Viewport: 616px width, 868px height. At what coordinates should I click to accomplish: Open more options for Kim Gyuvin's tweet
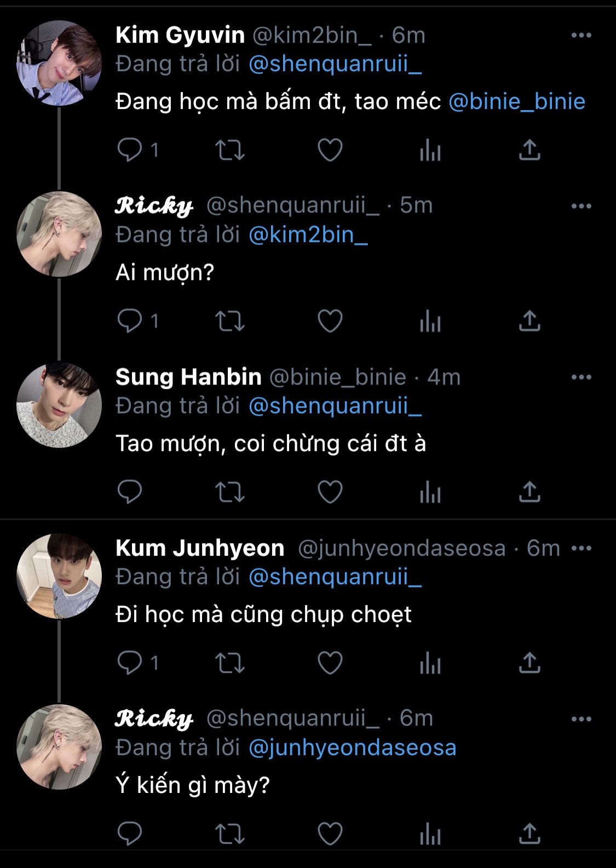tap(581, 36)
